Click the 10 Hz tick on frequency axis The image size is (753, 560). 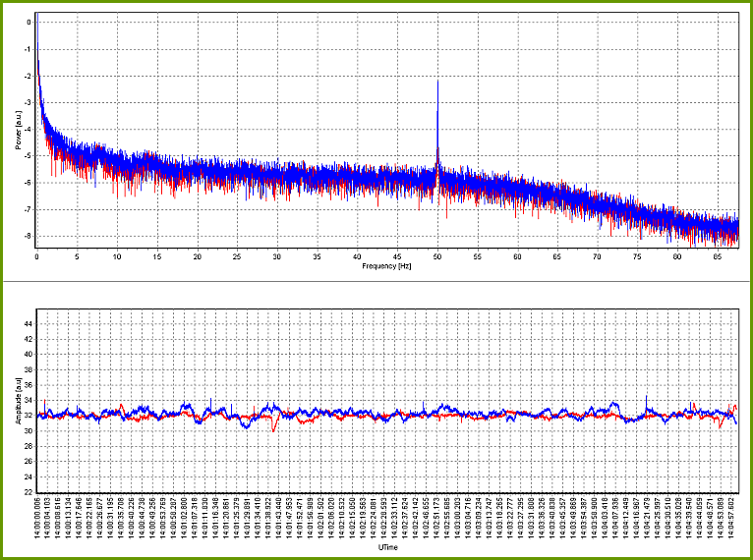[117, 256]
